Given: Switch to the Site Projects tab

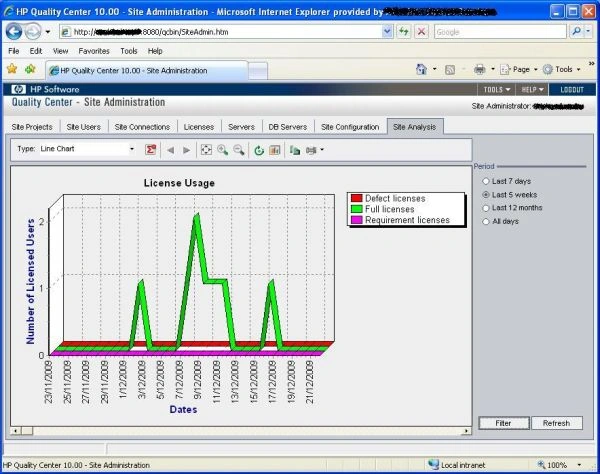Looking at the screenshot, I should point(32,127).
